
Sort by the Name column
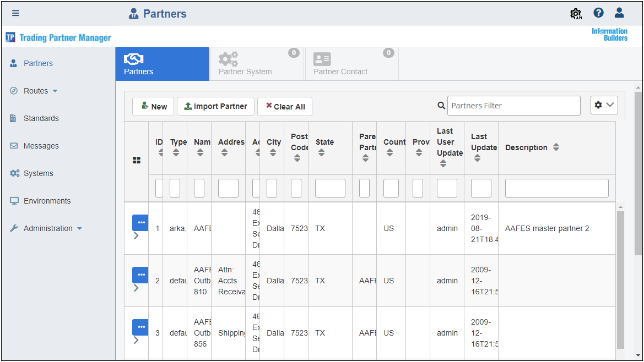(x=200, y=153)
